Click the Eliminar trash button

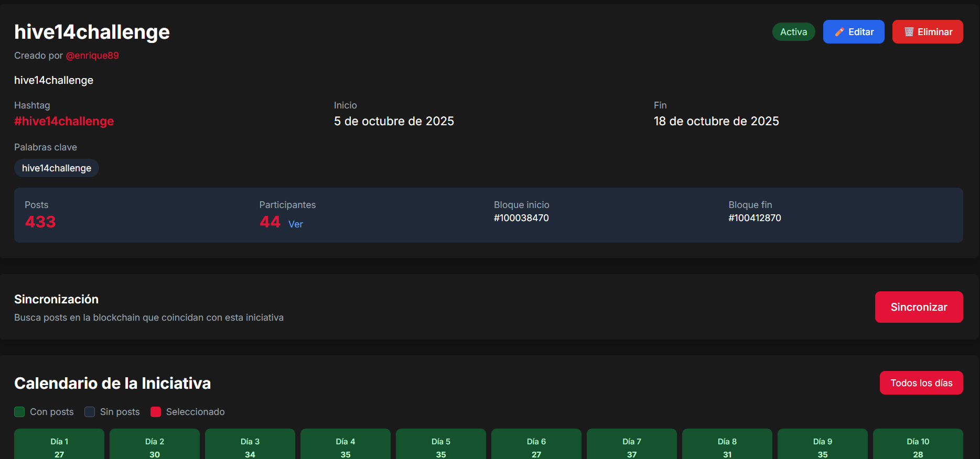(927, 32)
